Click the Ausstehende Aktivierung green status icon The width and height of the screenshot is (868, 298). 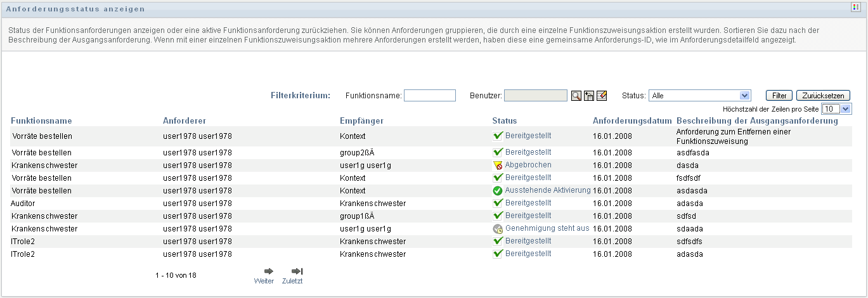(498, 190)
